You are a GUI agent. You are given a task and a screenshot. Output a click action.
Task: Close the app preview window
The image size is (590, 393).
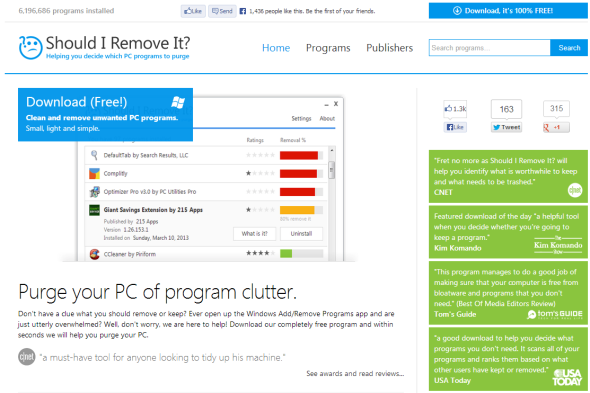point(336,104)
